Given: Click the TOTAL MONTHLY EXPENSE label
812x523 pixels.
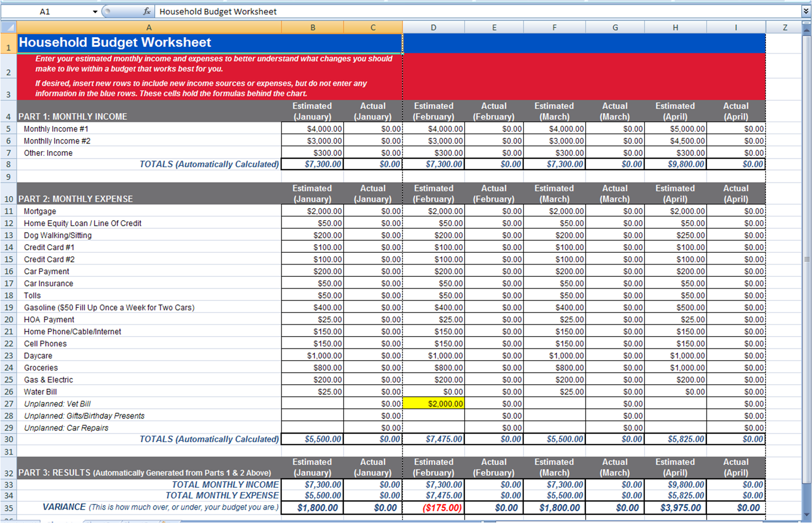Looking at the screenshot, I should coord(222,495).
